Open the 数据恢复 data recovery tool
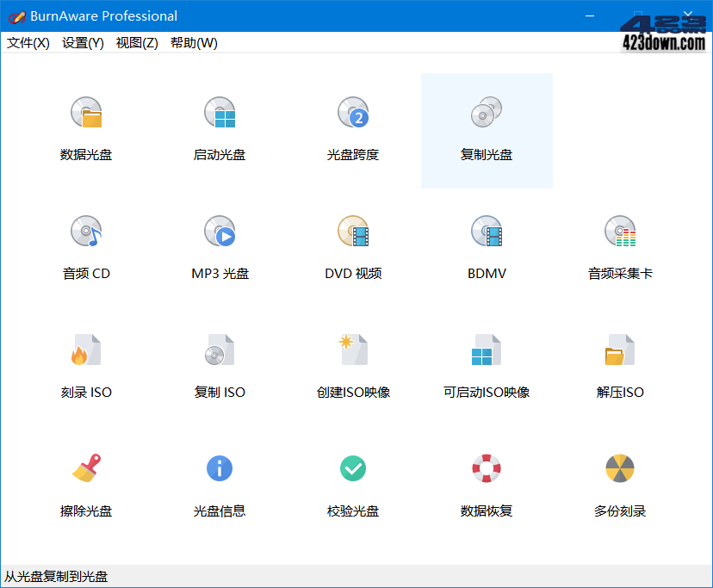 click(486, 485)
